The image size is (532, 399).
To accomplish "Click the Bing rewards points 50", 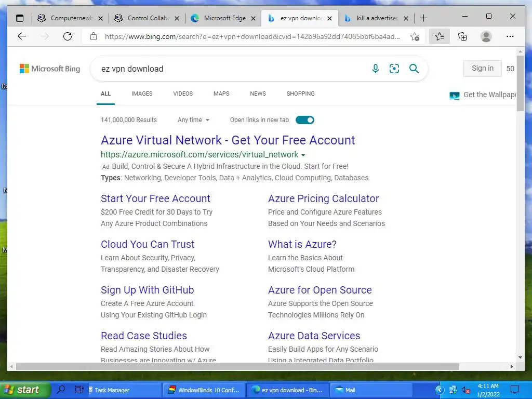I will pyautogui.click(x=510, y=69).
